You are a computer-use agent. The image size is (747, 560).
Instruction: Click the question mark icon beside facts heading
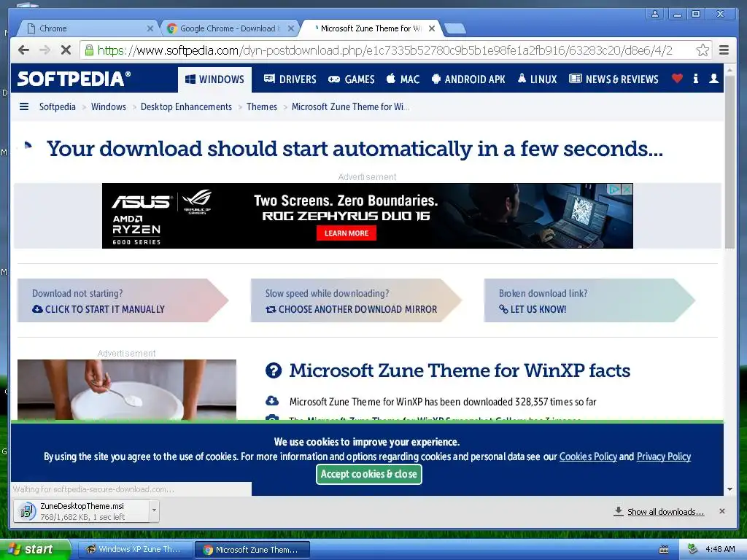(274, 370)
